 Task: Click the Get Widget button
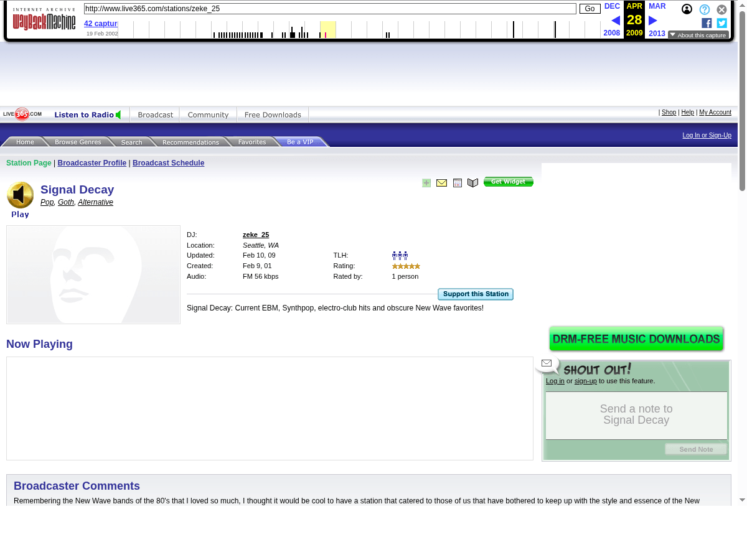[509, 182]
